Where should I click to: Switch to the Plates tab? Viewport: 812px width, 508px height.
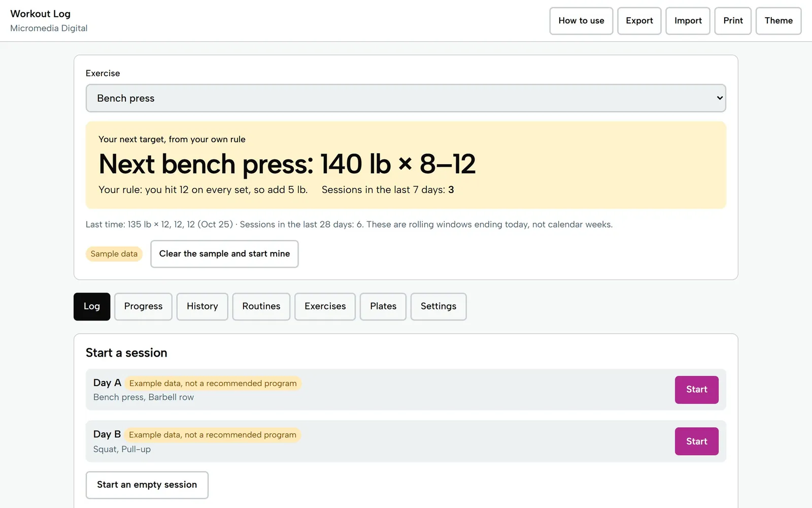383,306
